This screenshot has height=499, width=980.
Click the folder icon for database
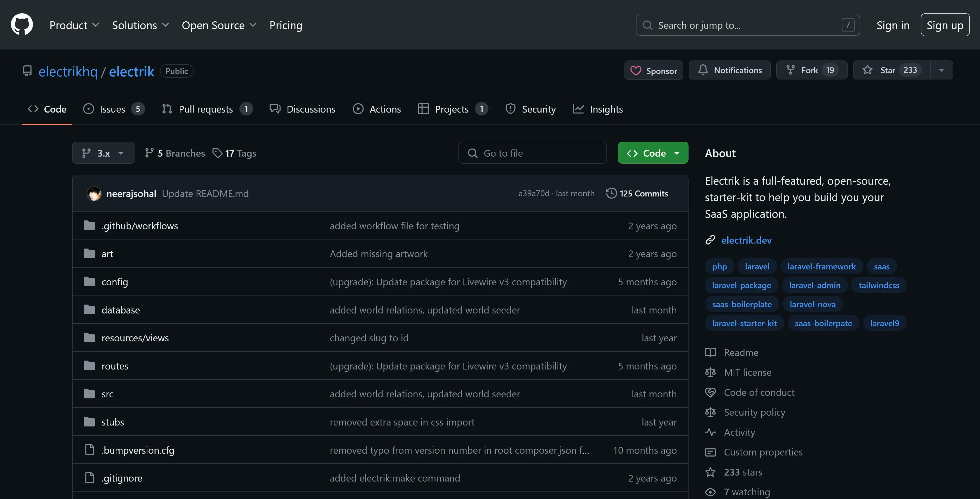(89, 310)
